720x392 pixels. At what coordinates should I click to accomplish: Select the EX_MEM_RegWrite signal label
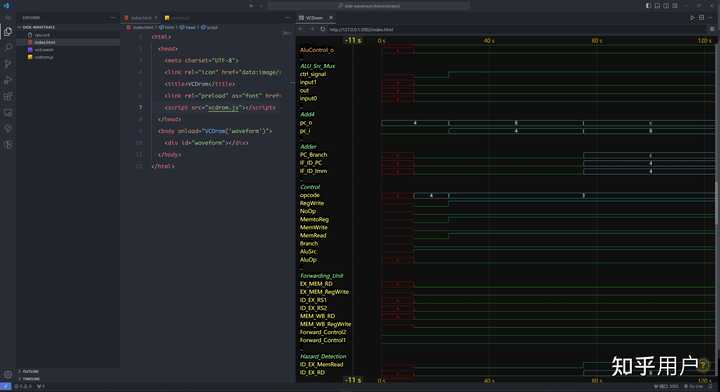[324, 292]
